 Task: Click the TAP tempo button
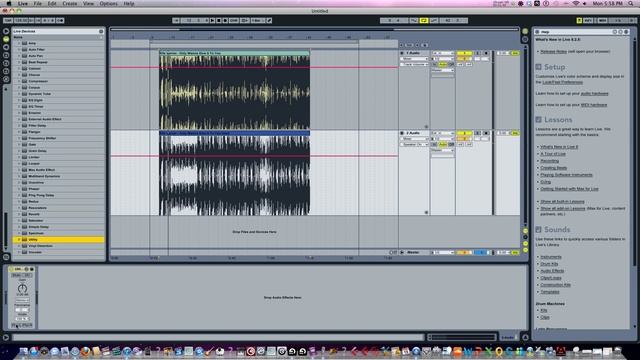pyautogui.click(x=8, y=20)
